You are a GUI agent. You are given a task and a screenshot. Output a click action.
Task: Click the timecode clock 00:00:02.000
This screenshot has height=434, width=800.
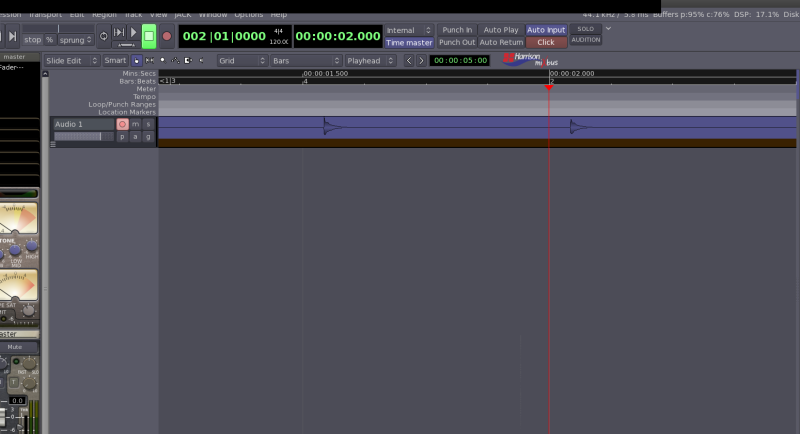338,36
